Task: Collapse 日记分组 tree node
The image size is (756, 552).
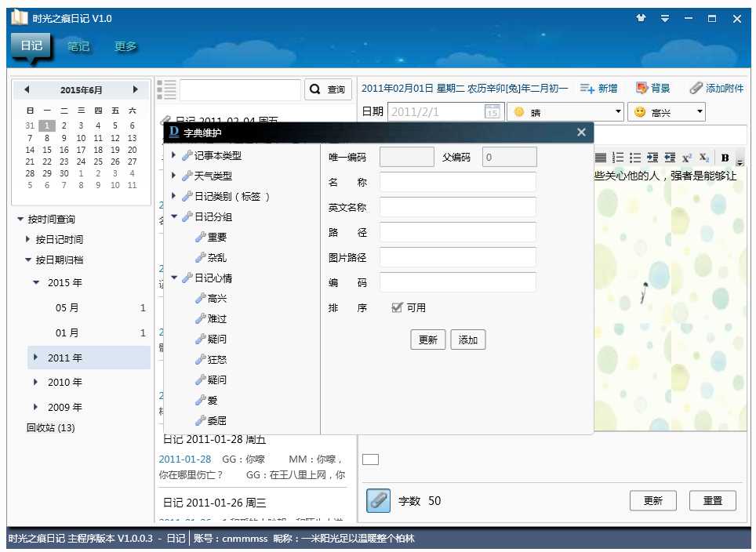Action: (x=174, y=216)
